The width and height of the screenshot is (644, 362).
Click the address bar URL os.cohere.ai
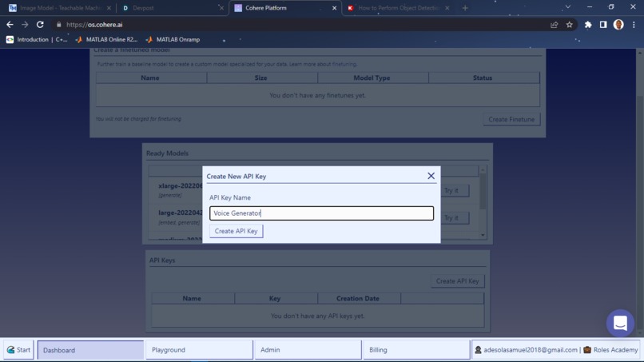(94, 25)
